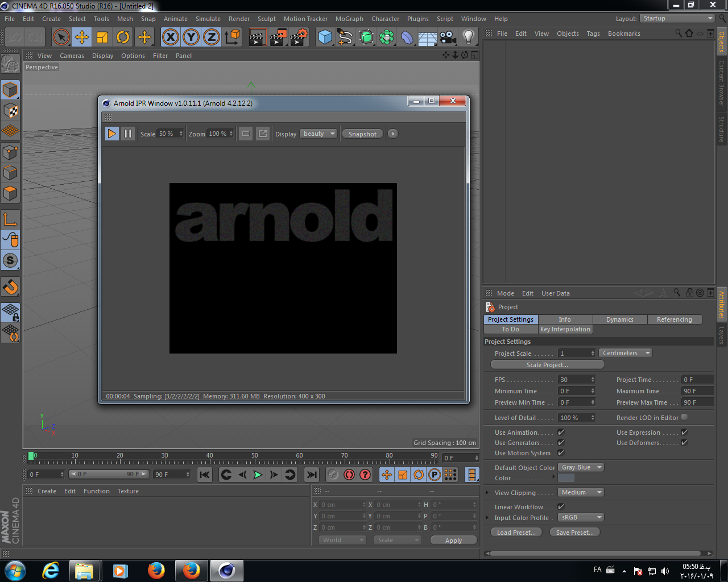The width and height of the screenshot is (728, 582).
Task: Open View Clipping Medium dropdown
Action: [x=581, y=492]
